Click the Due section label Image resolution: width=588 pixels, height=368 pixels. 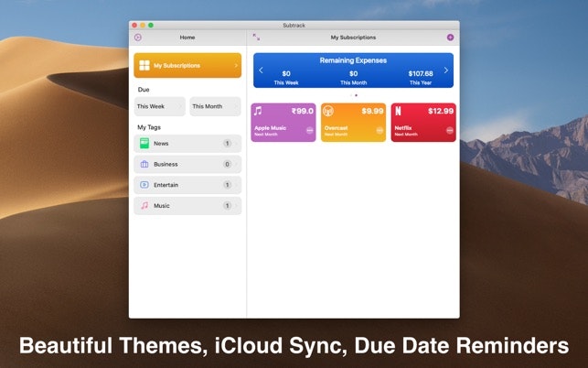[x=144, y=90]
